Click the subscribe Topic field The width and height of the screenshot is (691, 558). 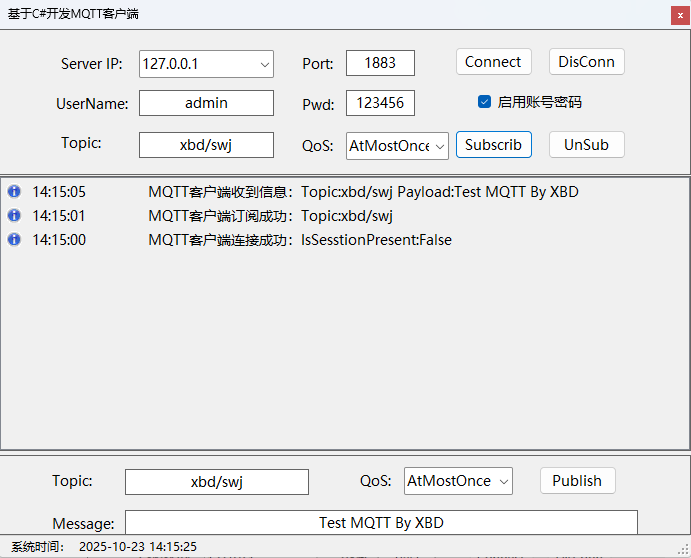(x=206, y=145)
